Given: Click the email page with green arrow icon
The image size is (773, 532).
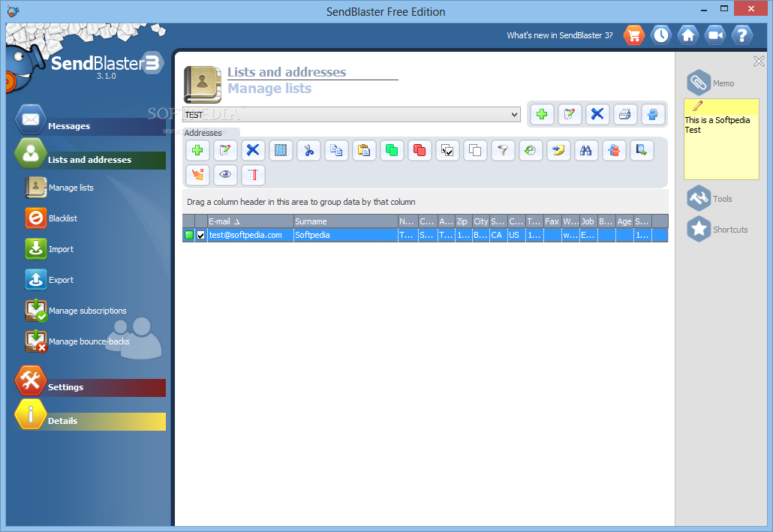Looking at the screenshot, I should (642, 150).
